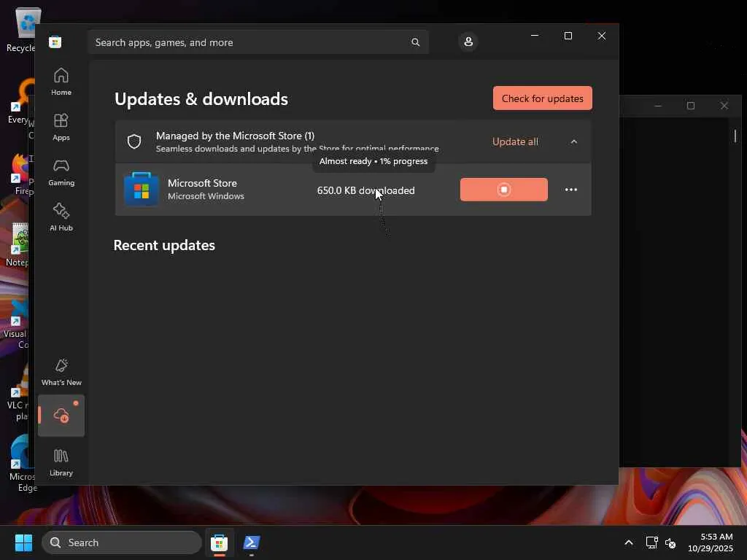Go to the Gaming section

coord(61,172)
